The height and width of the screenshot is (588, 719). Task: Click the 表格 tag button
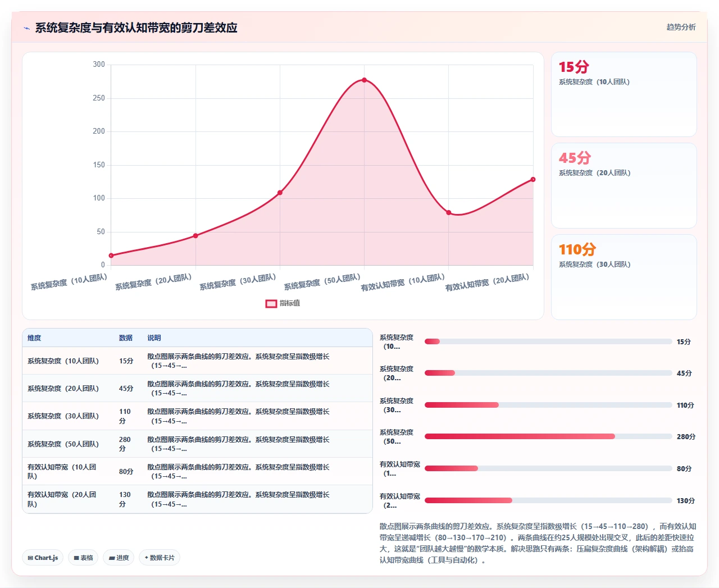tap(83, 558)
